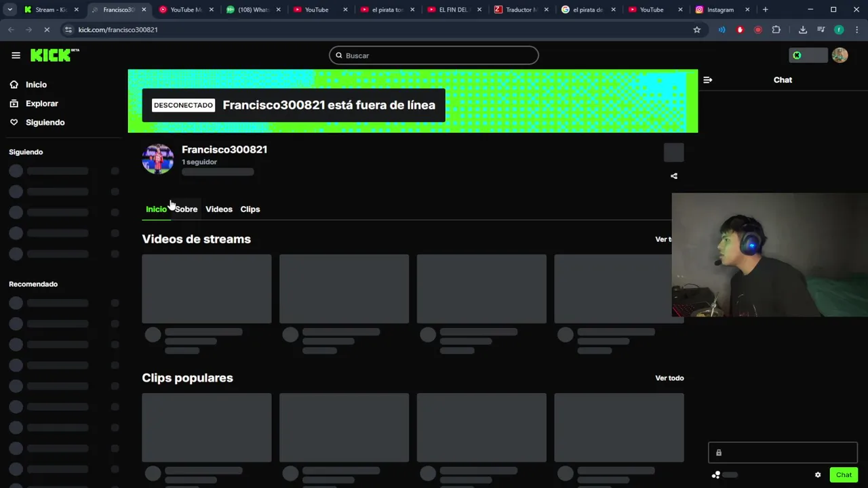
Task: Click the 'Siguiendo' sidebar section header
Action: [x=26, y=152]
